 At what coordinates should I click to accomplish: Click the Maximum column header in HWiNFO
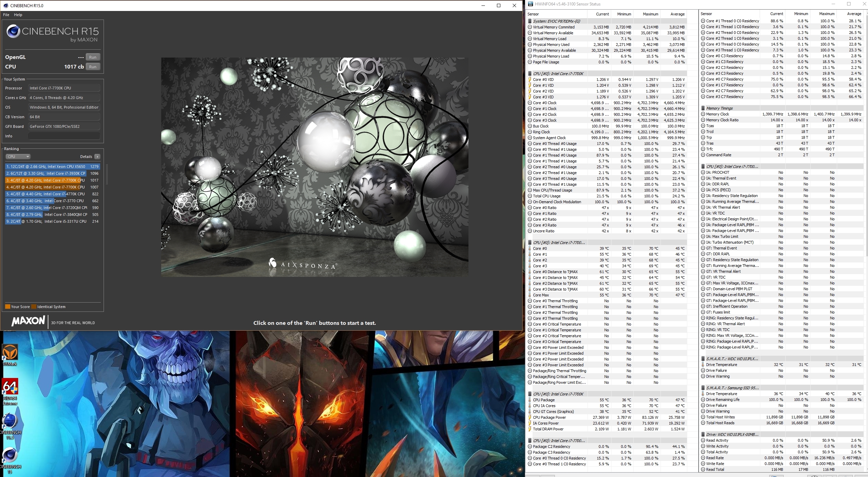pos(650,14)
